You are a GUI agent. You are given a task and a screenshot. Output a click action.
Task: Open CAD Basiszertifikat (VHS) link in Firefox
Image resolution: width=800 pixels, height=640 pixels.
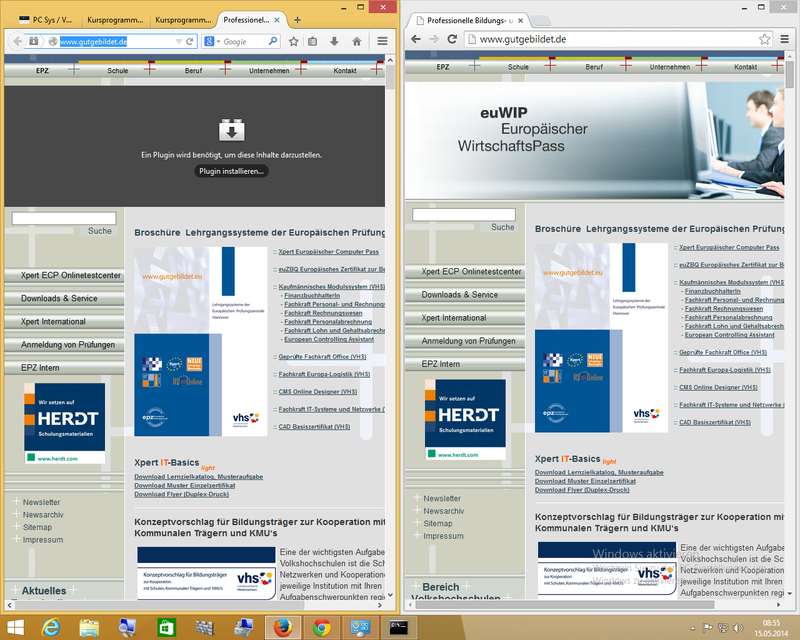314,427
